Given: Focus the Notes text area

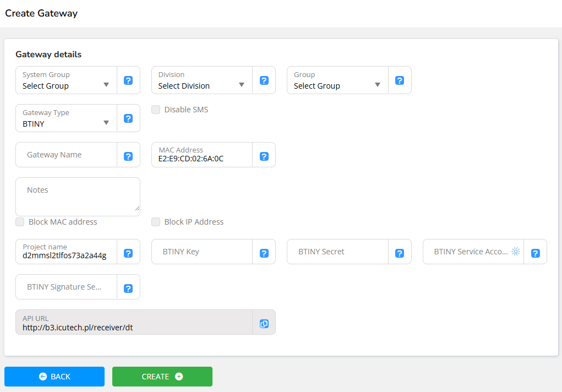Looking at the screenshot, I should 78,197.
